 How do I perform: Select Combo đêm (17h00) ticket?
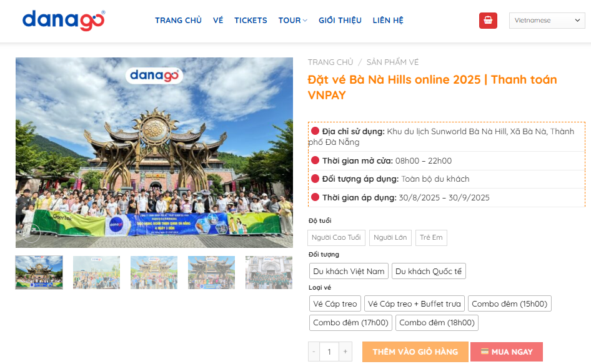(350, 323)
